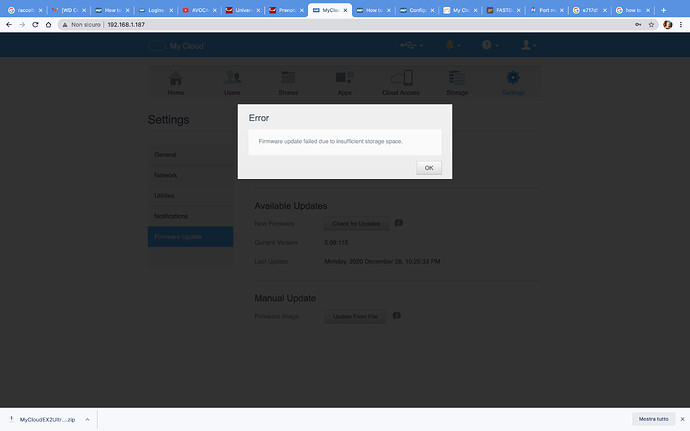Viewport: 690px width, 431px height.
Task: Click the error message text in dialog
Action: (330, 141)
